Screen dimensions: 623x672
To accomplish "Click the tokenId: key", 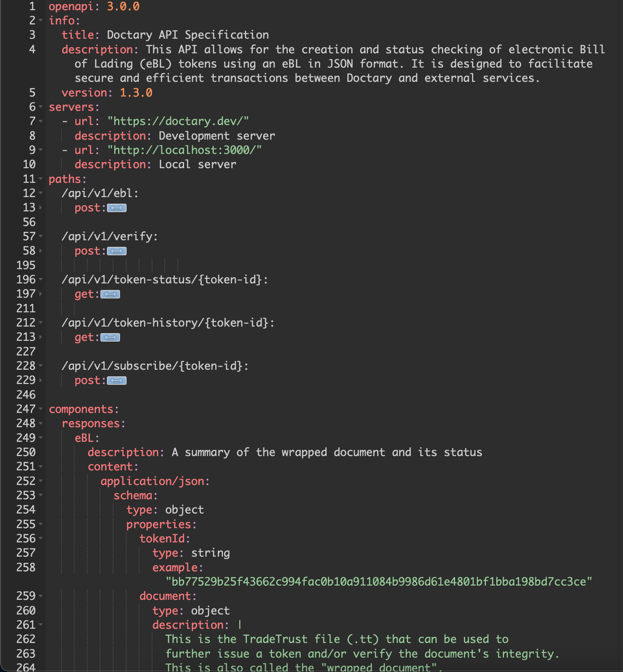I will tap(165, 538).
